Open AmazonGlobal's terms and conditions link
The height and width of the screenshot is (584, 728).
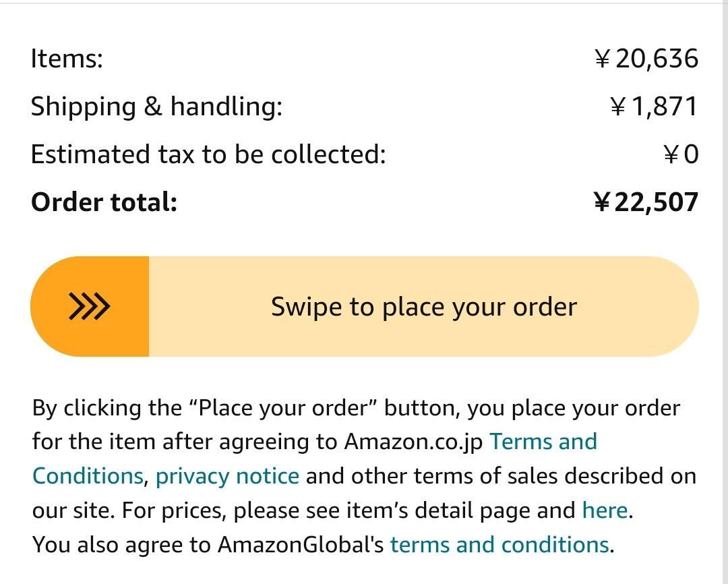(x=499, y=544)
